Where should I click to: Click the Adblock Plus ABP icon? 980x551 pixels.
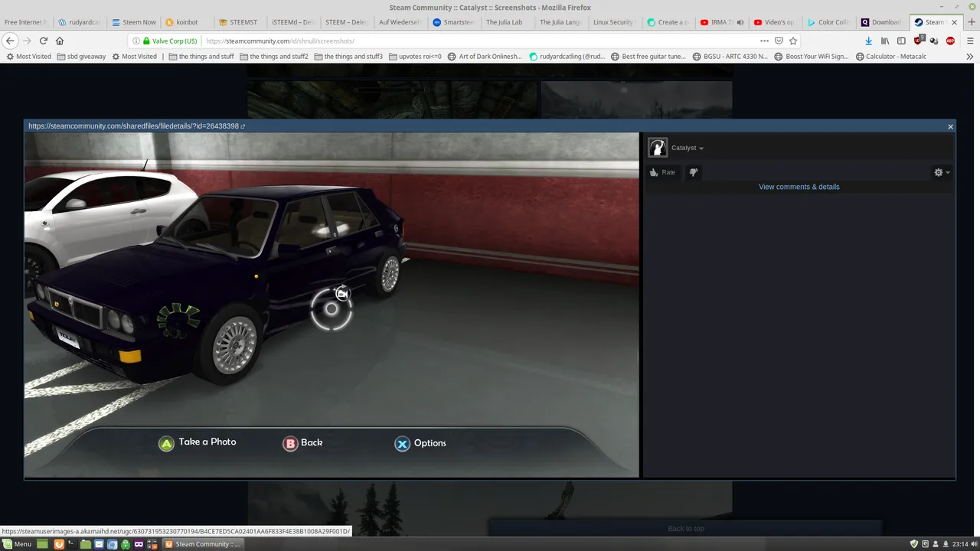pos(950,41)
